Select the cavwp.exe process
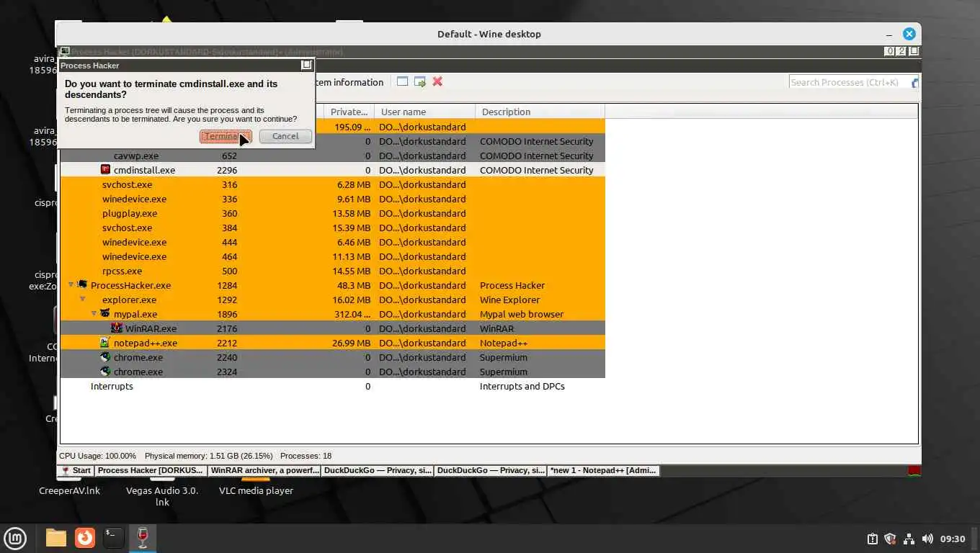980x553 pixels. tap(136, 156)
